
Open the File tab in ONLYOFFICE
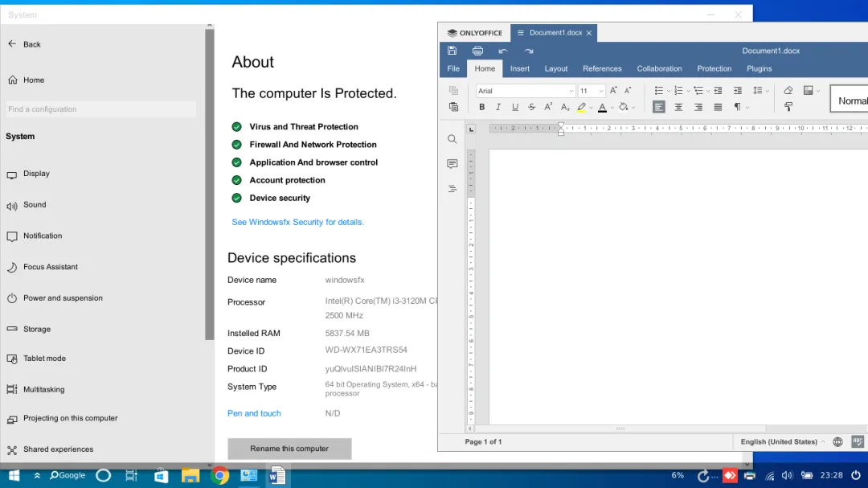[453, 68]
